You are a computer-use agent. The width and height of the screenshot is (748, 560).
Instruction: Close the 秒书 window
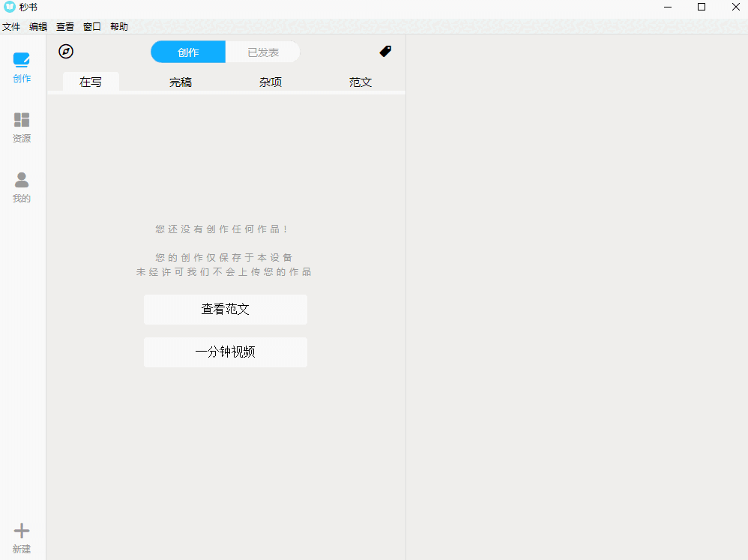pos(735,7)
